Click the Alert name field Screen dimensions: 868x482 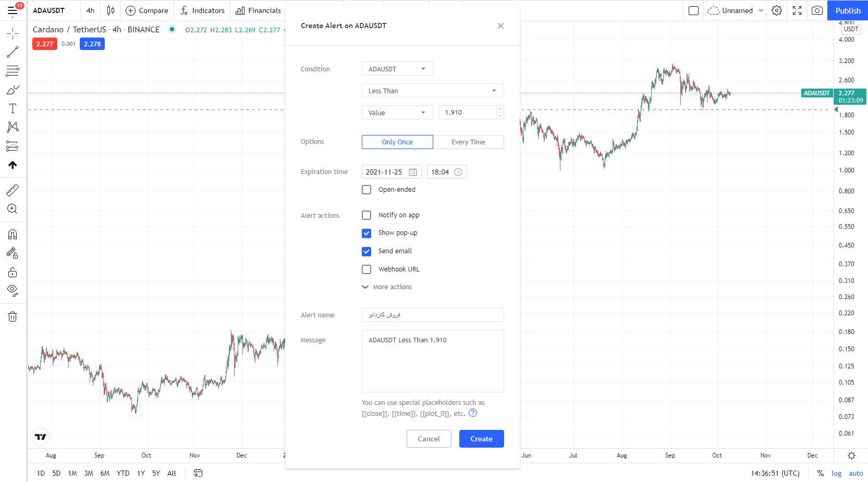(x=433, y=315)
